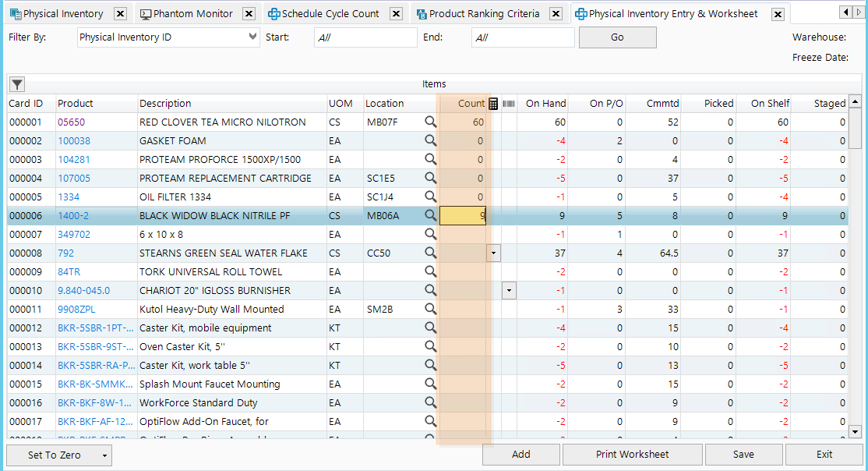Click the Start filter input field
This screenshot has width=868, height=471.
[365, 37]
